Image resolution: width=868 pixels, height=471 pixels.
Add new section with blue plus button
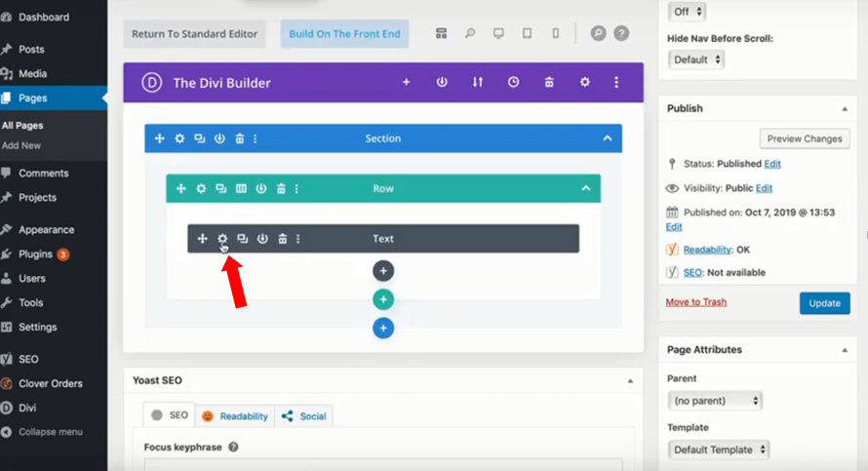pos(383,329)
